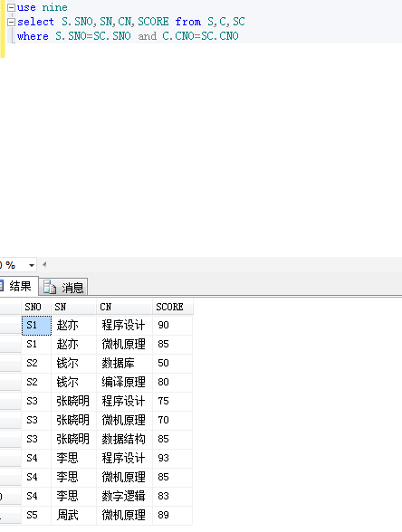Click the horizontal scrollbar left arrow

tap(44, 264)
